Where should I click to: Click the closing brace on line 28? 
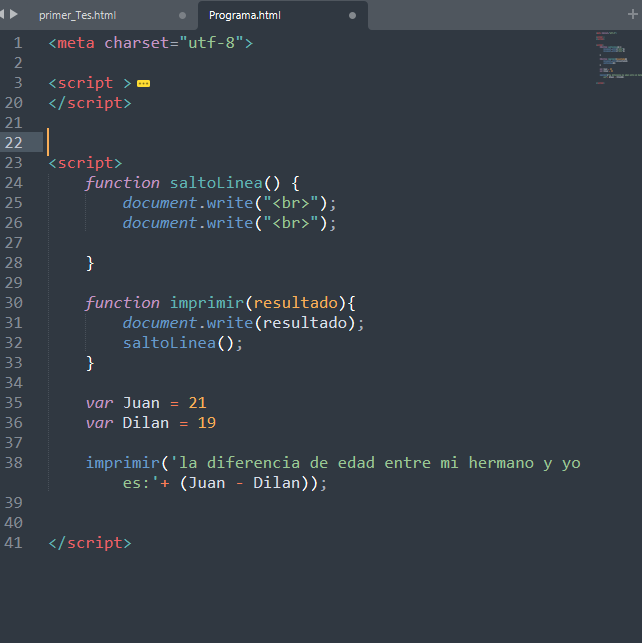[x=90, y=263]
